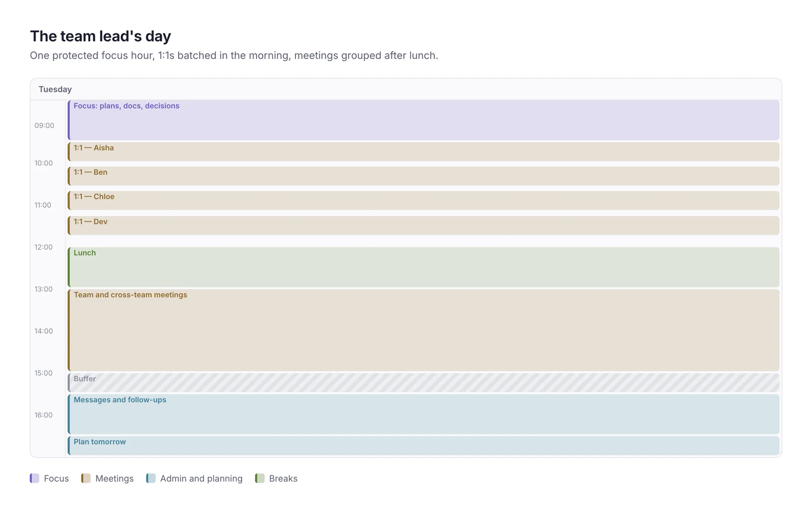Click the green Breaks legend swatch
Image resolution: width=812 pixels, height=508 pixels.
pos(260,478)
